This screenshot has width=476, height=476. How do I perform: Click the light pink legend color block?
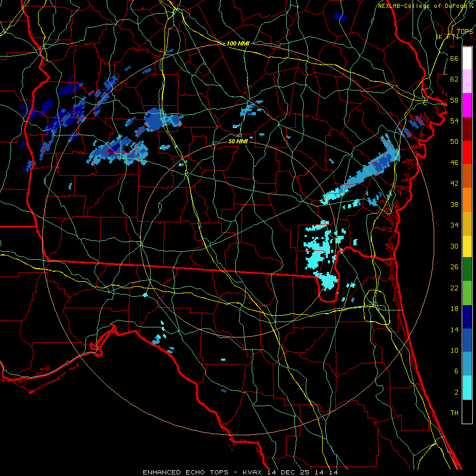point(467,81)
